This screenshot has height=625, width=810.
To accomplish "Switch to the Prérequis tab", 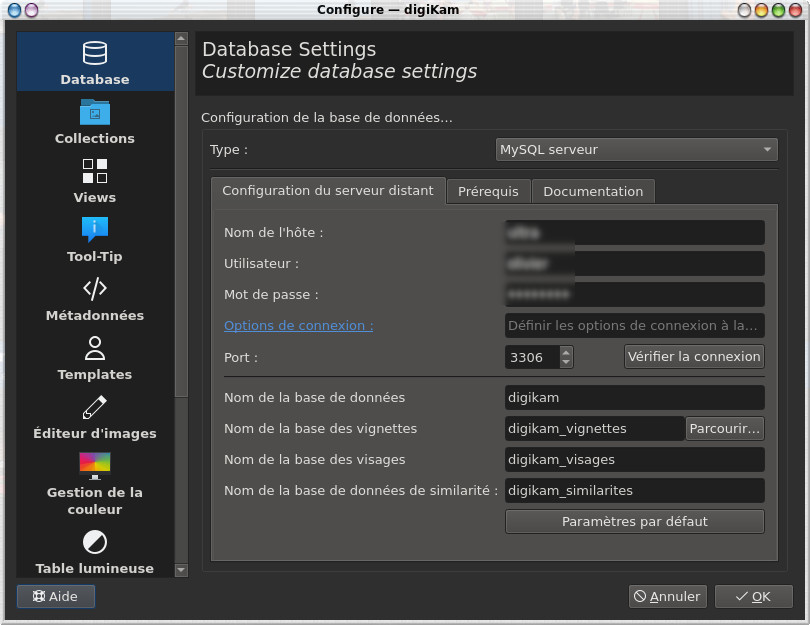I will point(488,192).
